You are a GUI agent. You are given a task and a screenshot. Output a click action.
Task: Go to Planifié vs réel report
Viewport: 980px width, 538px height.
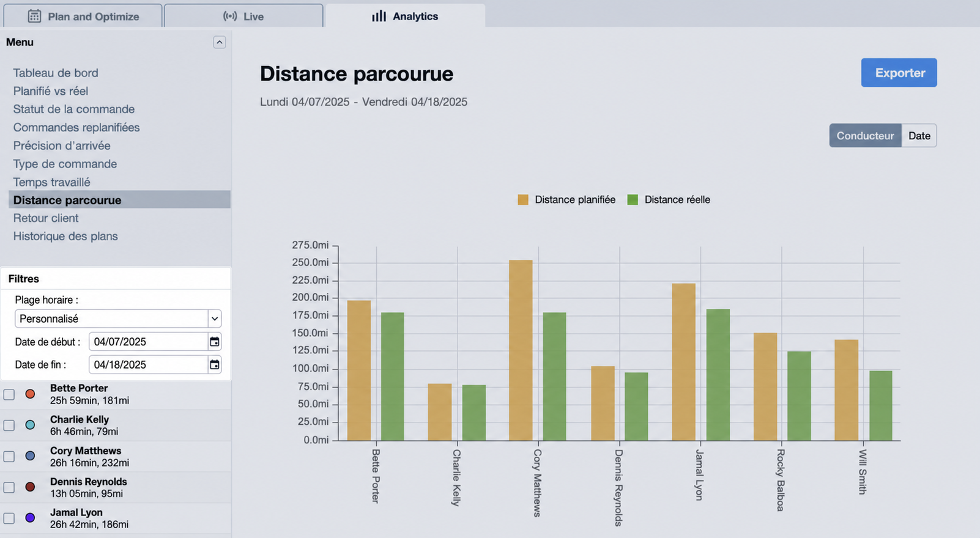(x=51, y=91)
